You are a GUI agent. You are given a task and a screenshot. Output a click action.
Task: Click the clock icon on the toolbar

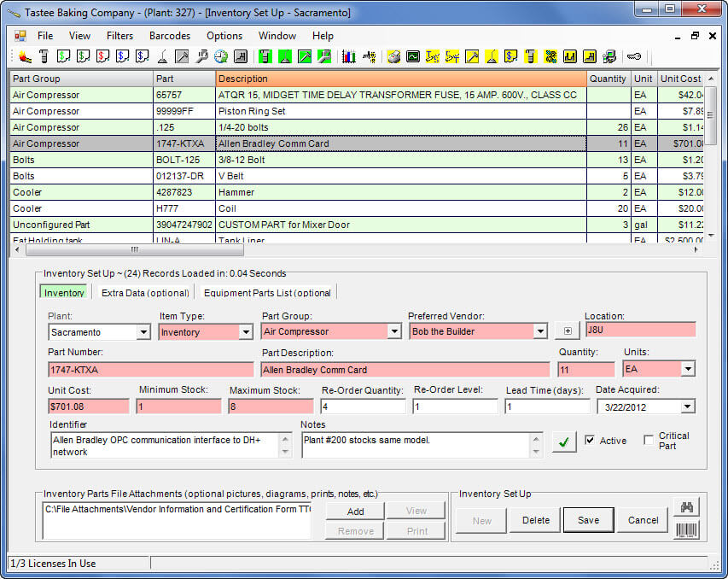(x=220, y=58)
